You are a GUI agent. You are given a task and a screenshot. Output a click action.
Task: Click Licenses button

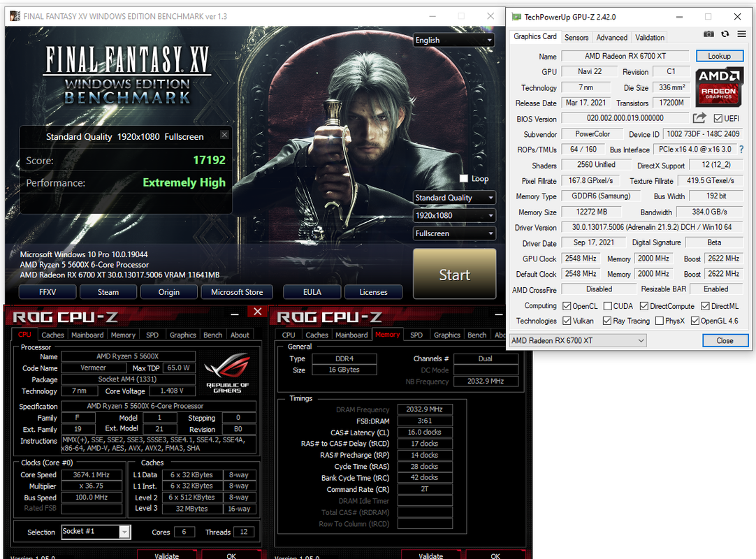point(373,292)
